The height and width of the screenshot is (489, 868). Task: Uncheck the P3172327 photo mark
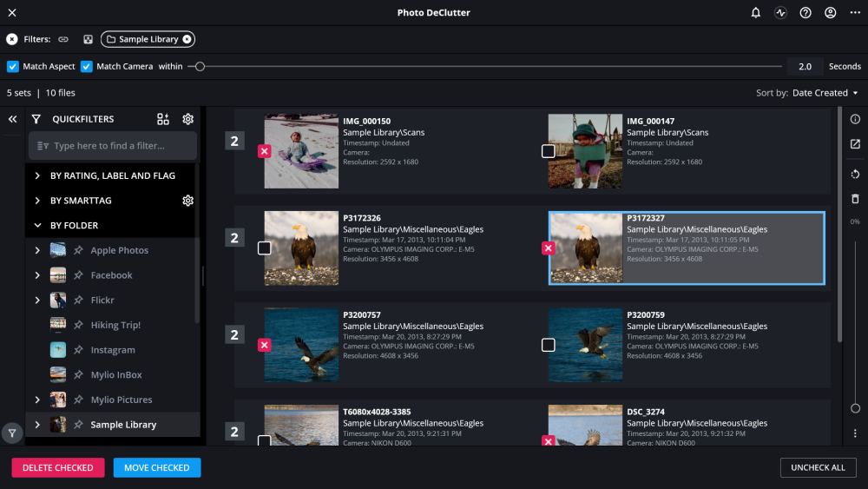tap(548, 248)
